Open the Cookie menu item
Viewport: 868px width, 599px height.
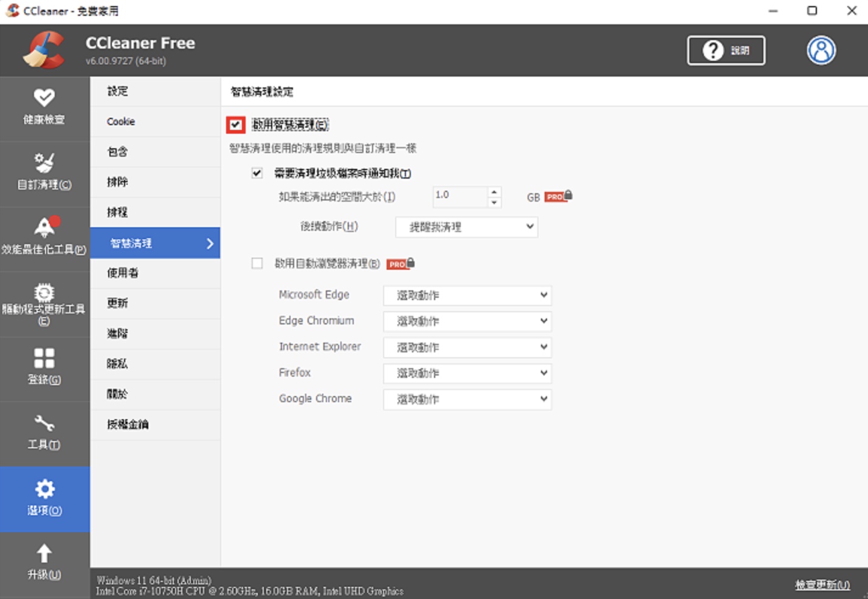pos(155,122)
